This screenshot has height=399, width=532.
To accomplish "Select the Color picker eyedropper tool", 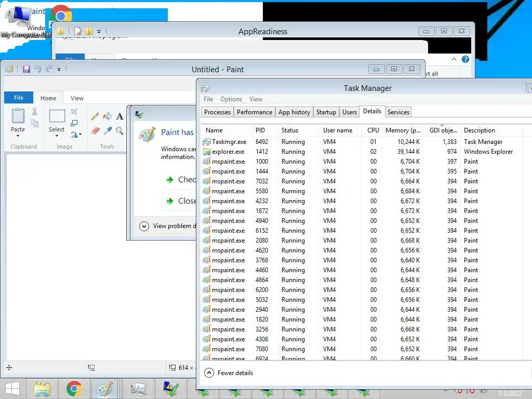I will click(x=108, y=130).
